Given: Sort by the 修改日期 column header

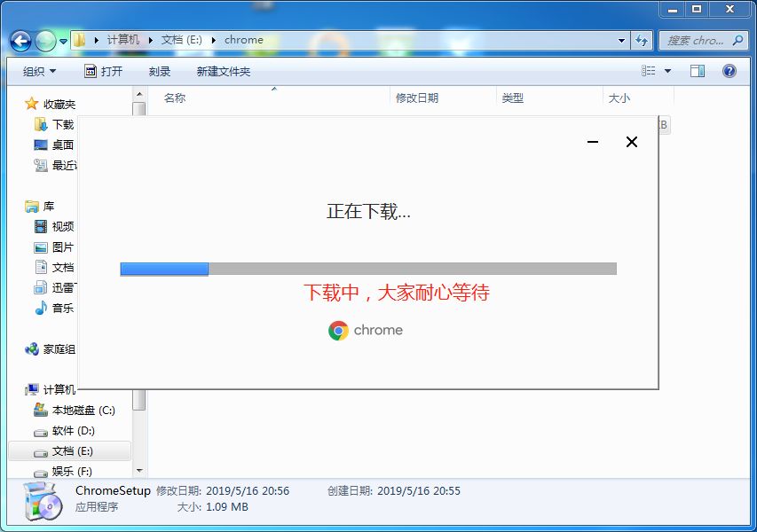Looking at the screenshot, I should click(x=417, y=98).
